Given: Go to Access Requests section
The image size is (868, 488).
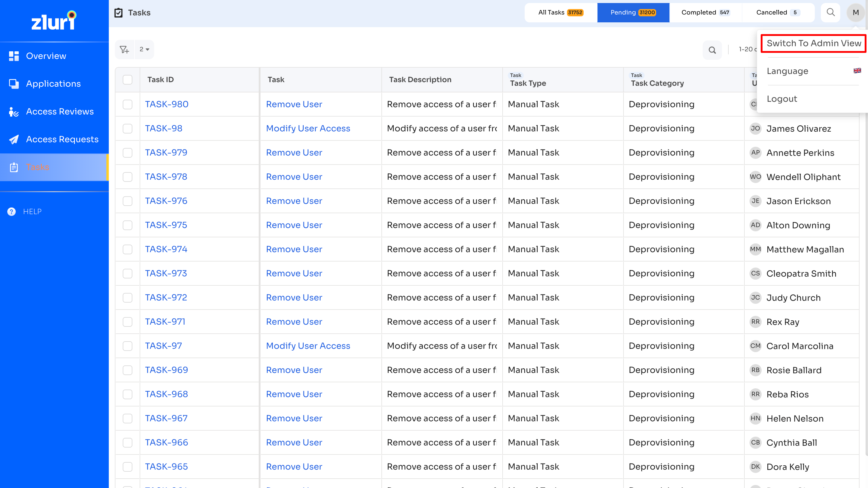Looking at the screenshot, I should click(x=62, y=139).
